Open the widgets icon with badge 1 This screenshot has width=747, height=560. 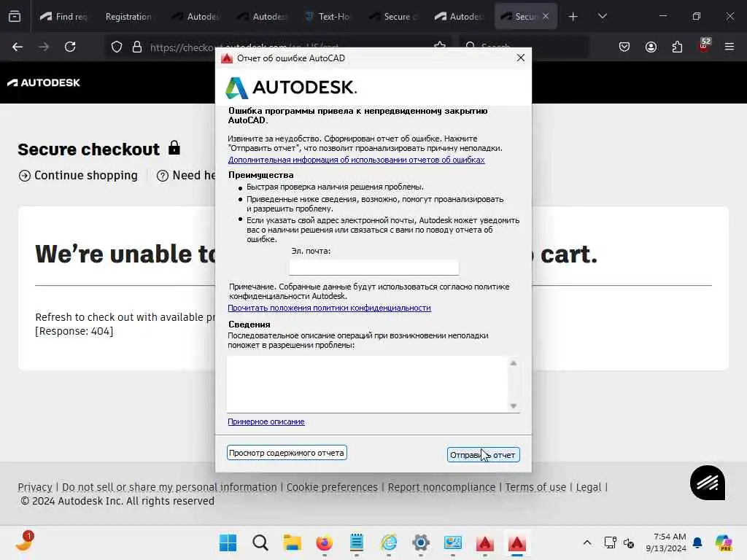[x=24, y=542]
